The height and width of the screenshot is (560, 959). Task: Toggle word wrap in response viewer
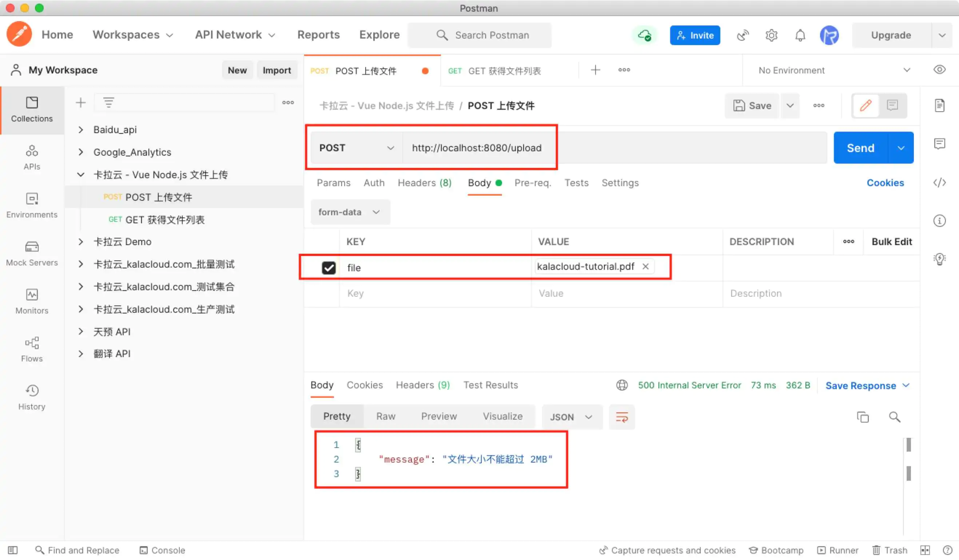pos(621,417)
